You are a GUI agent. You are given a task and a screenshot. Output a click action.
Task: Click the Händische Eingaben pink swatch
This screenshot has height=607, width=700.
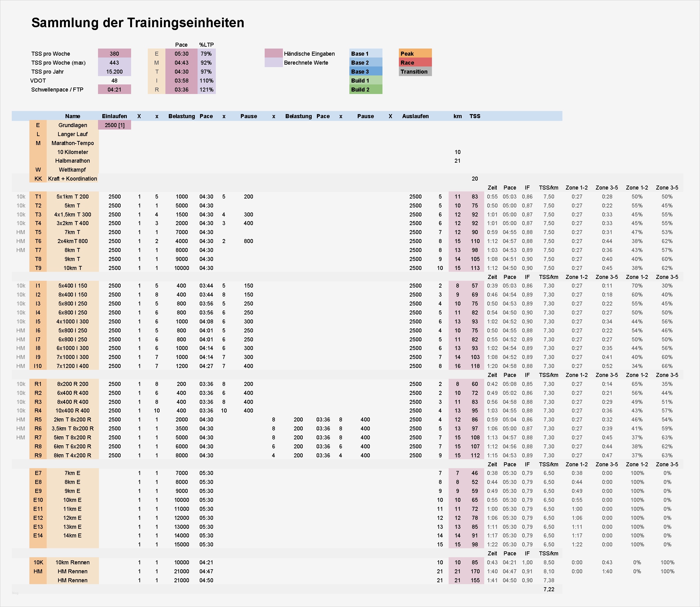[x=273, y=53]
